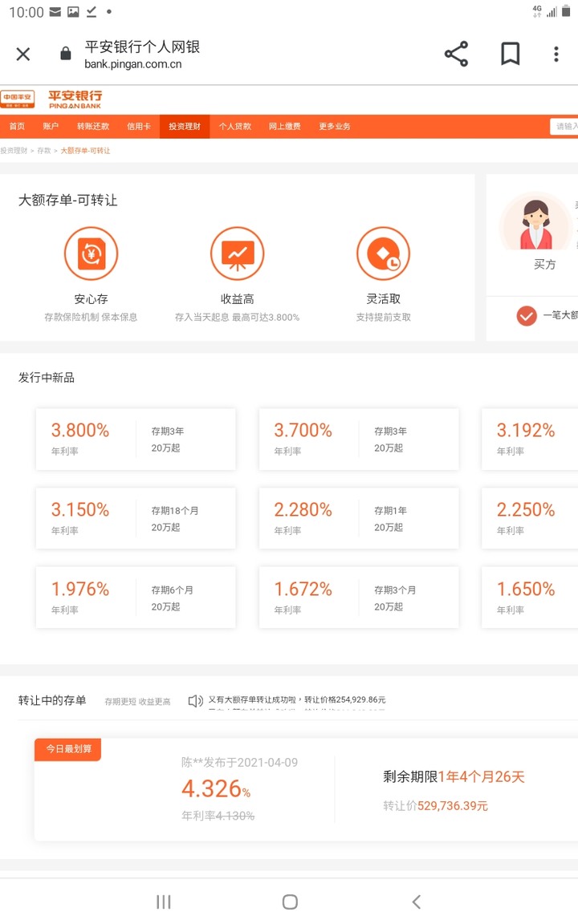Read the 转让价格254,929.86元 announcement ticker
This screenshot has width=578, height=924.
pos(297,700)
